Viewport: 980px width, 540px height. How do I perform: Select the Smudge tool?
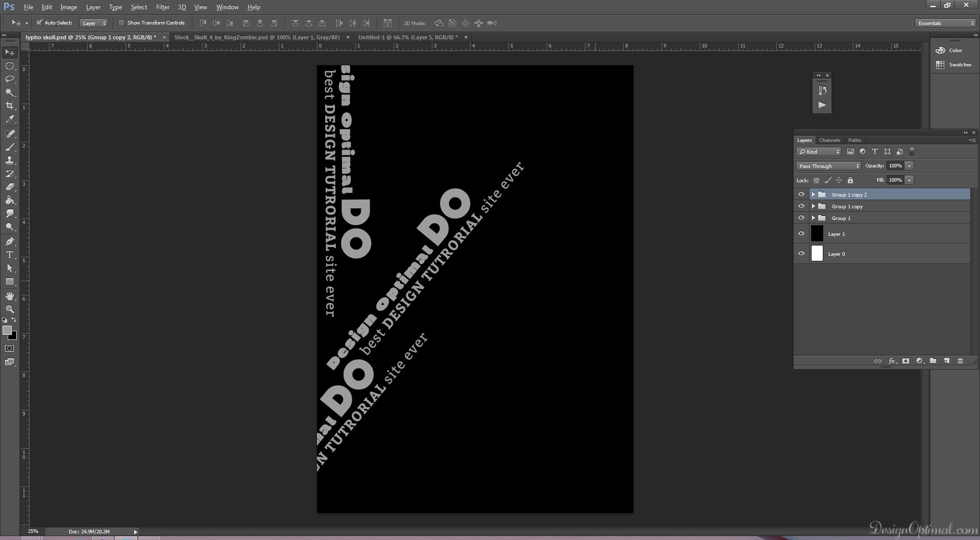coord(10,213)
